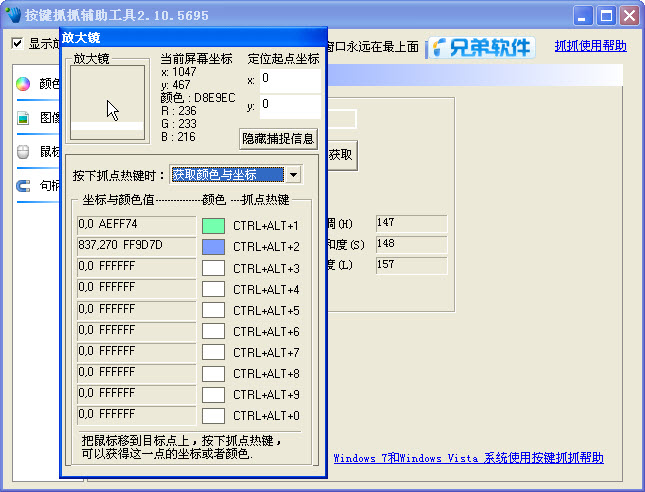Click the white swatch for CTRL+ALT+3
The height and width of the screenshot is (492, 645).
point(213,268)
